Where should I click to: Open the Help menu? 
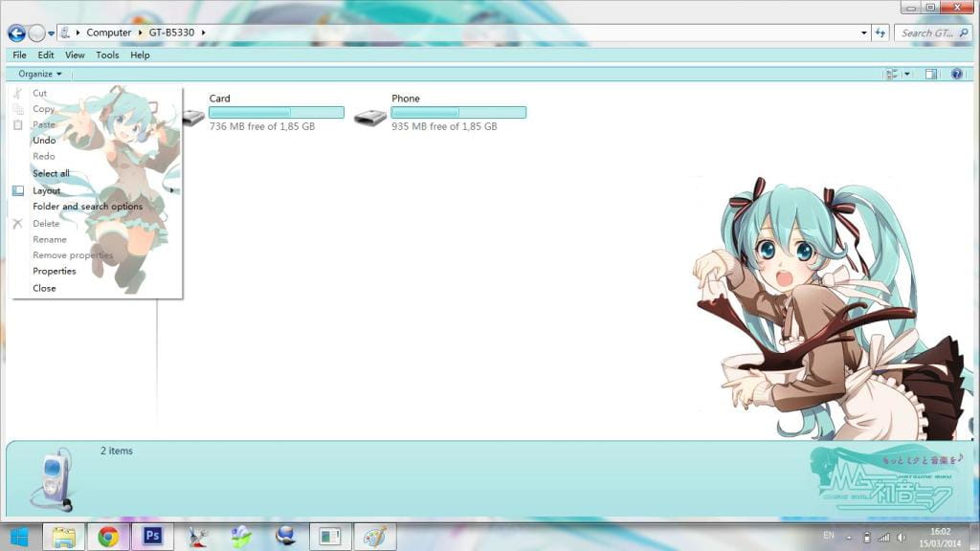coord(140,55)
